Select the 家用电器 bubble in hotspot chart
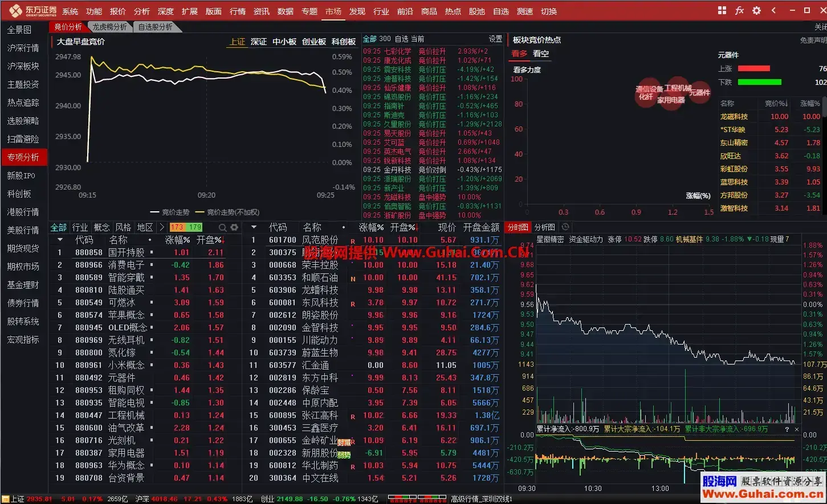The width and height of the screenshot is (827, 504). (x=671, y=100)
